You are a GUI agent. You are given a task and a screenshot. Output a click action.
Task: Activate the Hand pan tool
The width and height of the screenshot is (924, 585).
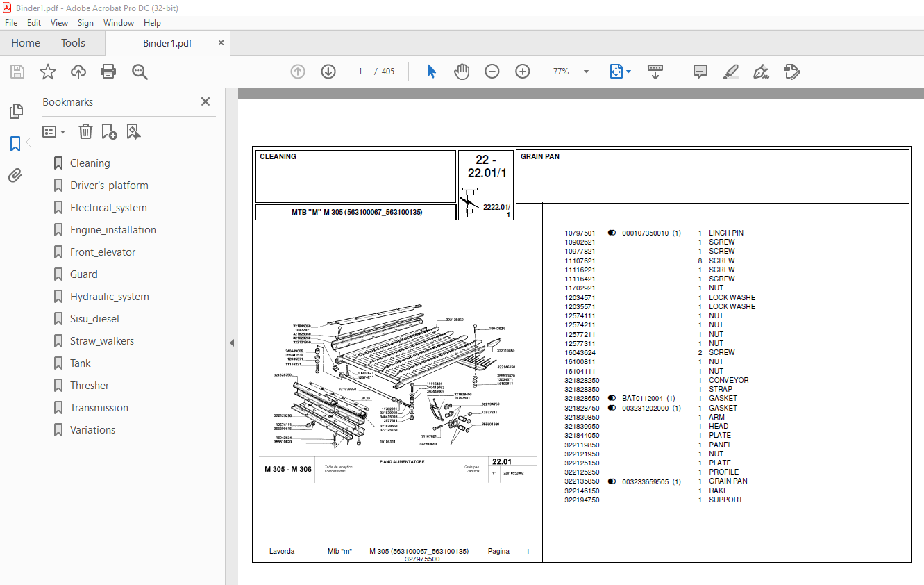click(x=462, y=72)
